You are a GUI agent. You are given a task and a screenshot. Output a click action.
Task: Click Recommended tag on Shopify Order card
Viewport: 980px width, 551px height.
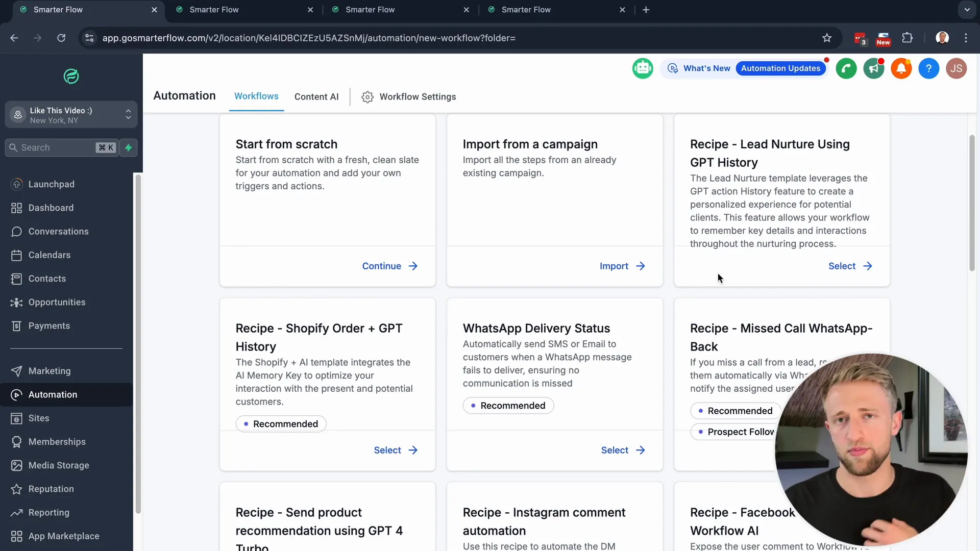(x=281, y=424)
